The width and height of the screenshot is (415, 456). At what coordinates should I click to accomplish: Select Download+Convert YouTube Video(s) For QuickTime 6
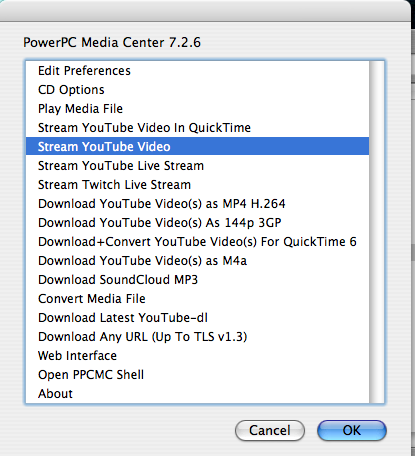(197, 242)
